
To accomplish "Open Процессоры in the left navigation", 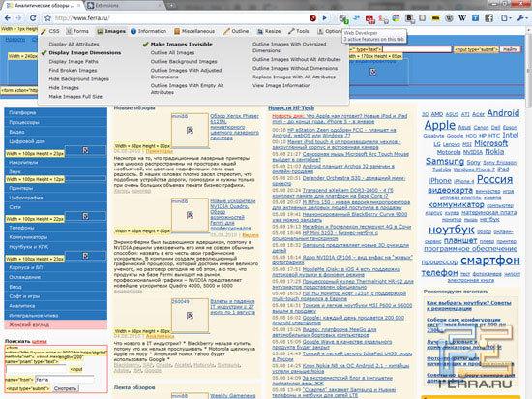I will point(55,122).
